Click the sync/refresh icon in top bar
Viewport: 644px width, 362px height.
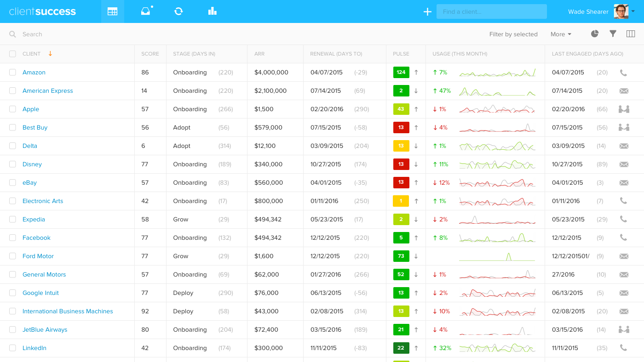tap(179, 11)
